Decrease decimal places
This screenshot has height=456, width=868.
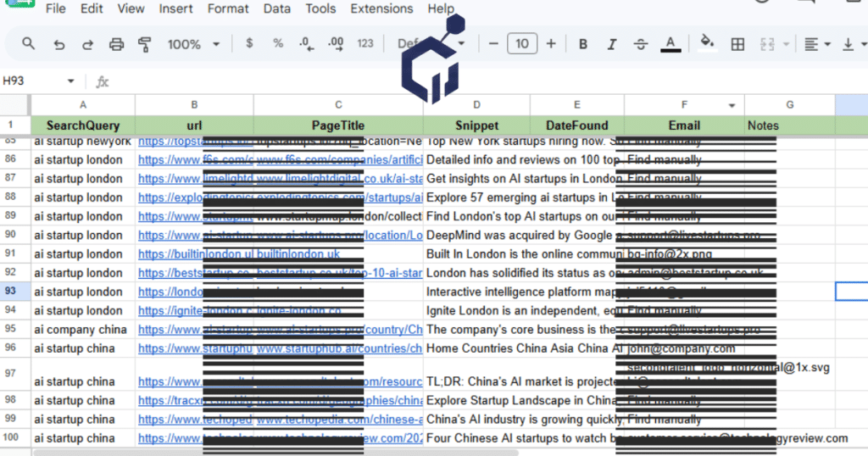click(306, 44)
